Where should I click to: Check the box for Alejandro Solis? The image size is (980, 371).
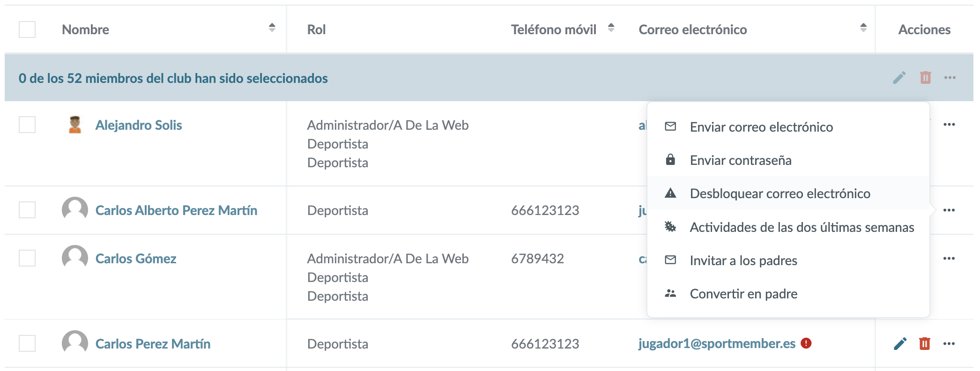(27, 125)
